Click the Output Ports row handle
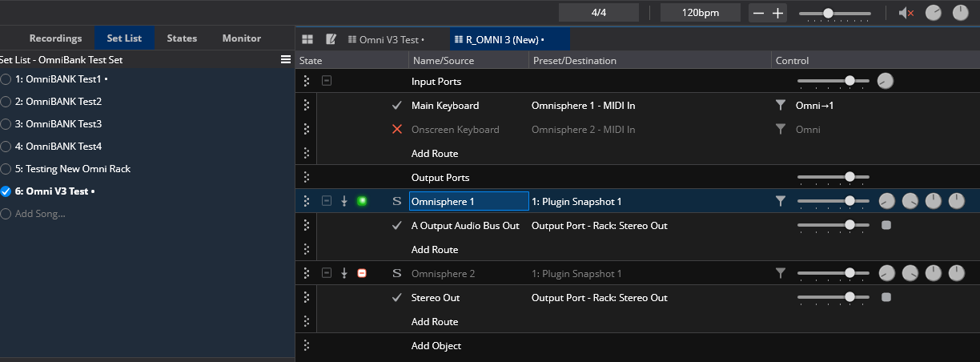Image resolution: width=980 pixels, height=362 pixels. tap(307, 177)
